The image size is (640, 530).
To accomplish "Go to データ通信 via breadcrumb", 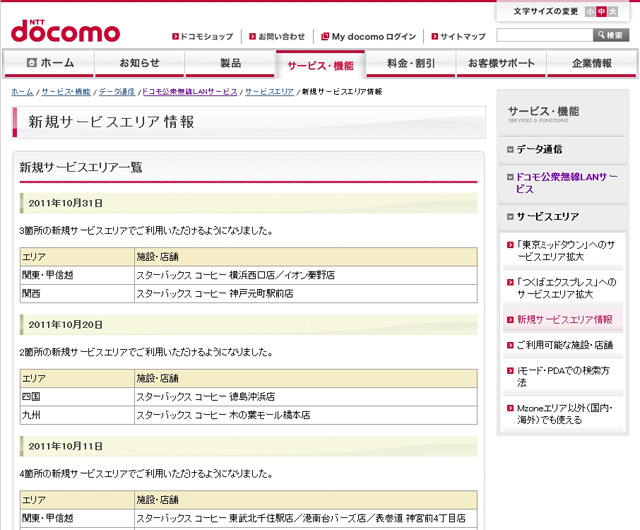I will coord(117,92).
